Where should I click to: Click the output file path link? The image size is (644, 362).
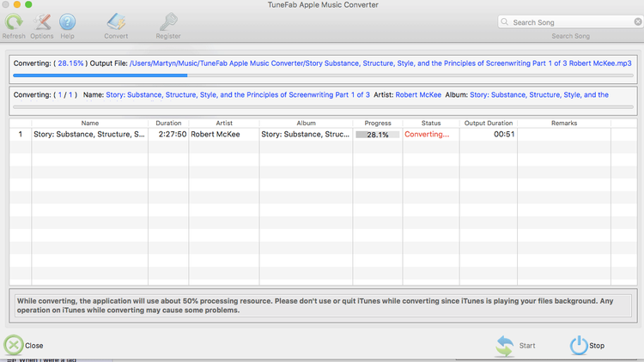point(380,63)
